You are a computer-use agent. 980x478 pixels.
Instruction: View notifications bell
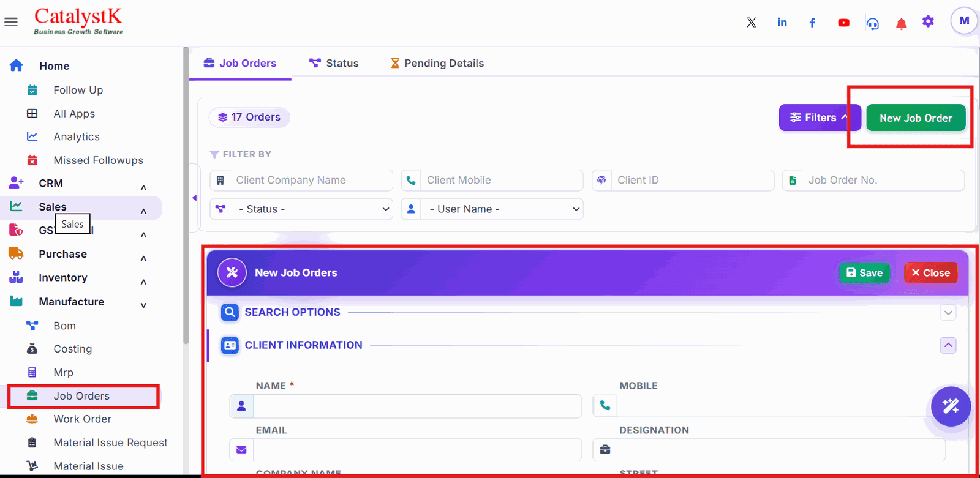(901, 24)
